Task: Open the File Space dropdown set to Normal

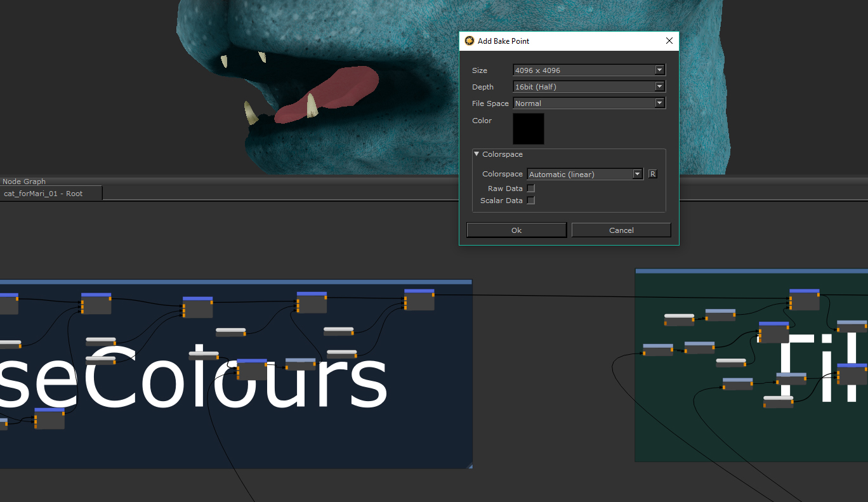Action: click(589, 103)
